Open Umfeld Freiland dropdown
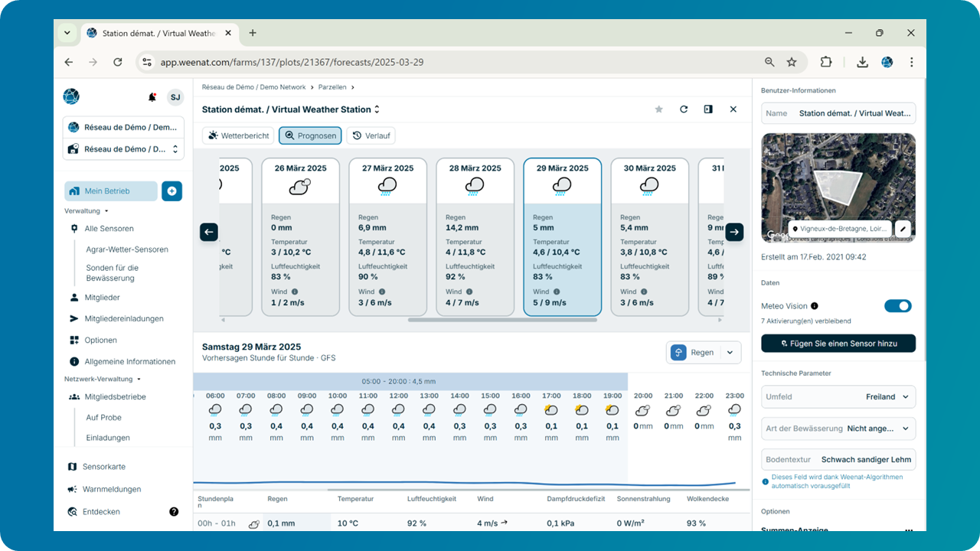 tap(838, 397)
